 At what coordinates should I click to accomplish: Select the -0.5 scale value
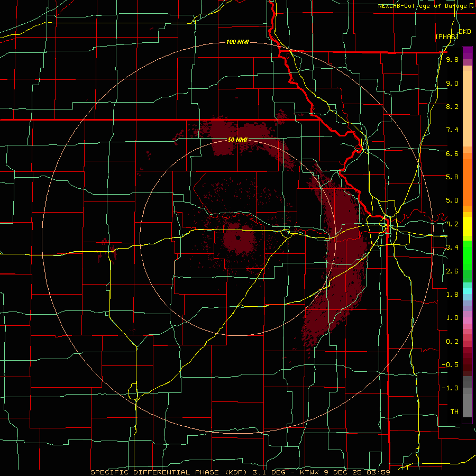[450, 365]
